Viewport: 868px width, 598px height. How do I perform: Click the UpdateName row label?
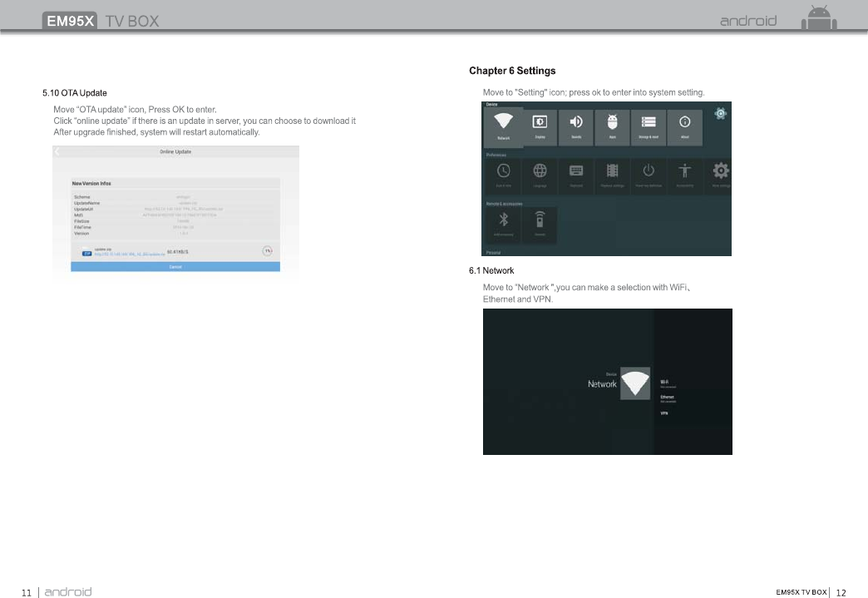click(87, 203)
